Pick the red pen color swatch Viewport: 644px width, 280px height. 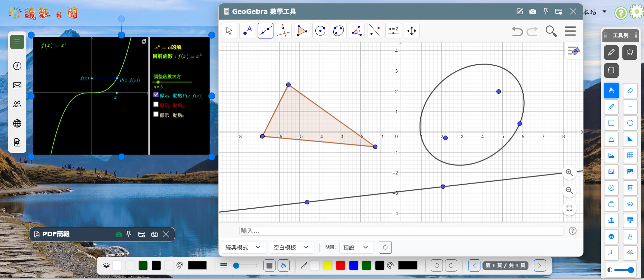[340, 265]
